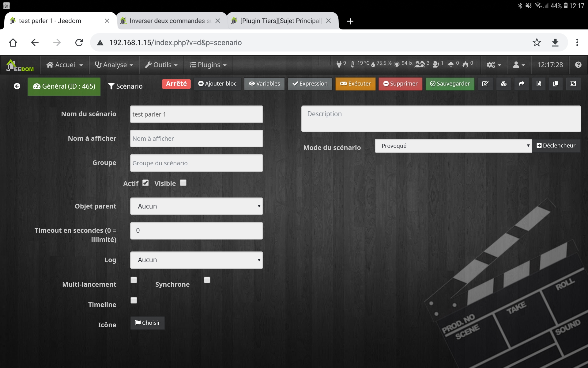Viewport: 588px width, 368px height.
Task: Click the cubes template icon in toolbar
Action: pyautogui.click(x=503, y=84)
